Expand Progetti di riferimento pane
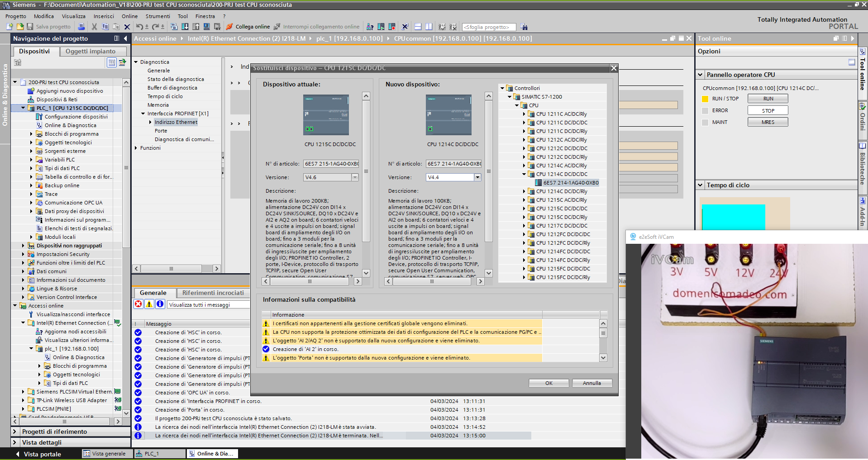Viewport: 868px width, 460px height. pos(15,432)
